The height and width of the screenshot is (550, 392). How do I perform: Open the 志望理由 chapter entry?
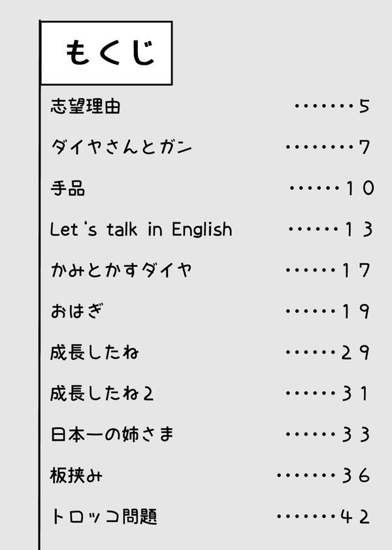click(86, 107)
